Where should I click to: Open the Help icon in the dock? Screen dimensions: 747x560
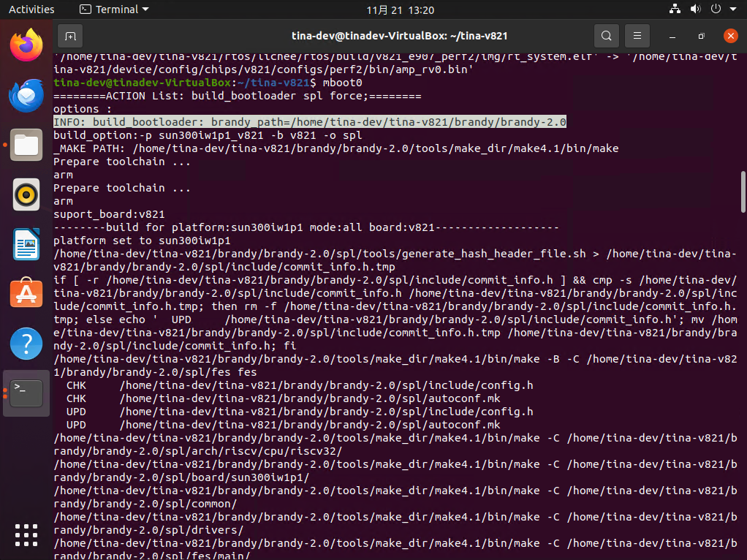point(26,344)
